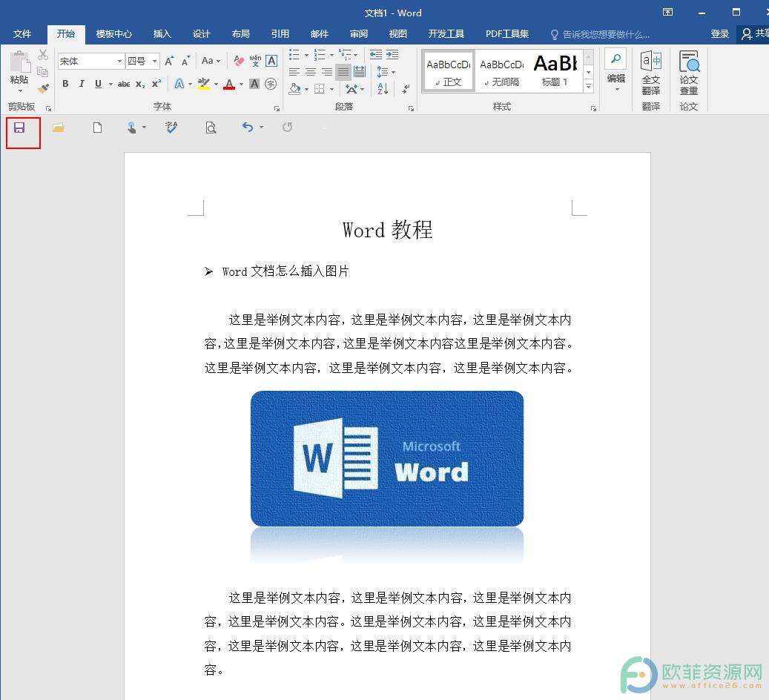Viewport: 769px width, 700px height.
Task: Open full-text translation (全文翻译)
Action: (651, 73)
